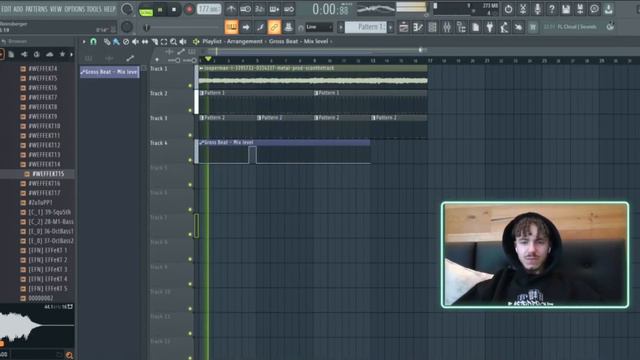Select the playlist mute tool

(x=135, y=42)
